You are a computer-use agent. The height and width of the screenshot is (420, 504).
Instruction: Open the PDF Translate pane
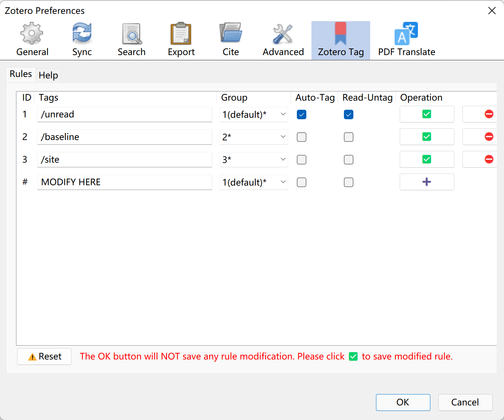(407, 40)
